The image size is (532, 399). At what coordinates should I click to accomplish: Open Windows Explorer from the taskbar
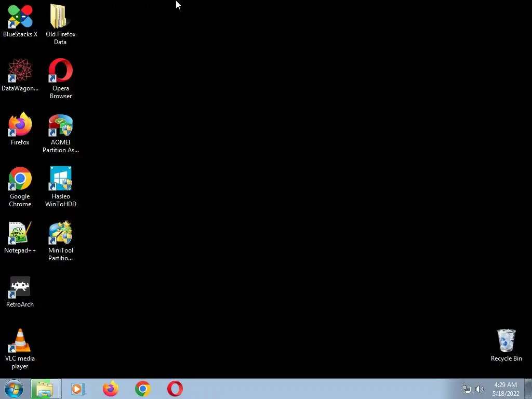tap(45, 389)
